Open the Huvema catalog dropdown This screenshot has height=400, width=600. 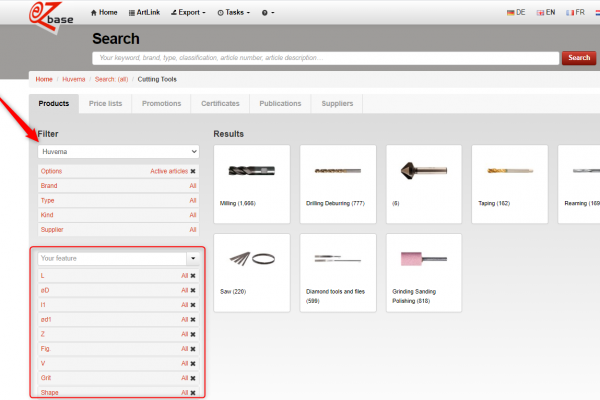point(118,152)
